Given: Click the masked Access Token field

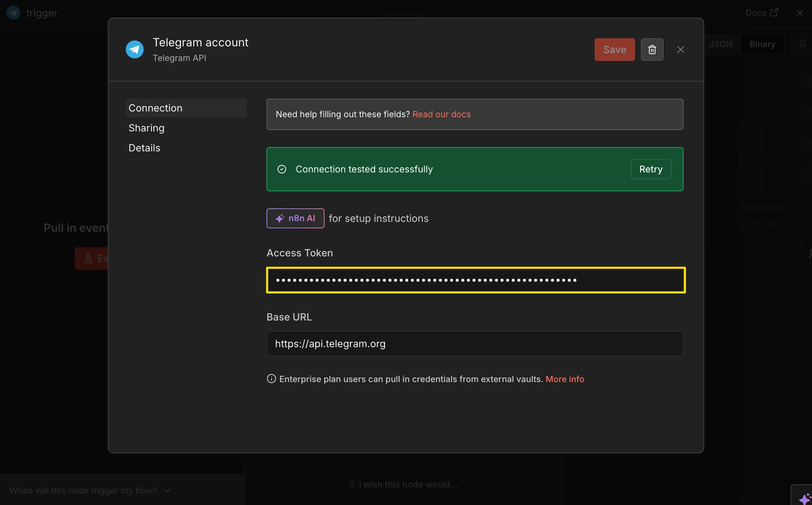Looking at the screenshot, I should (x=476, y=280).
